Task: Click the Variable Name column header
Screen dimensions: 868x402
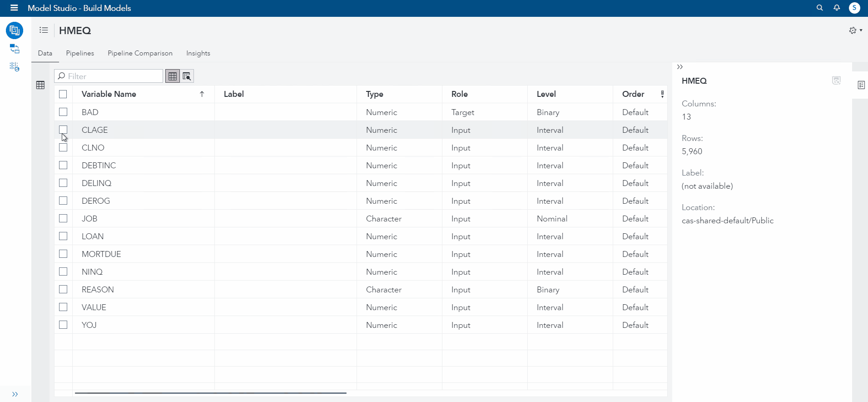Action: click(144, 94)
